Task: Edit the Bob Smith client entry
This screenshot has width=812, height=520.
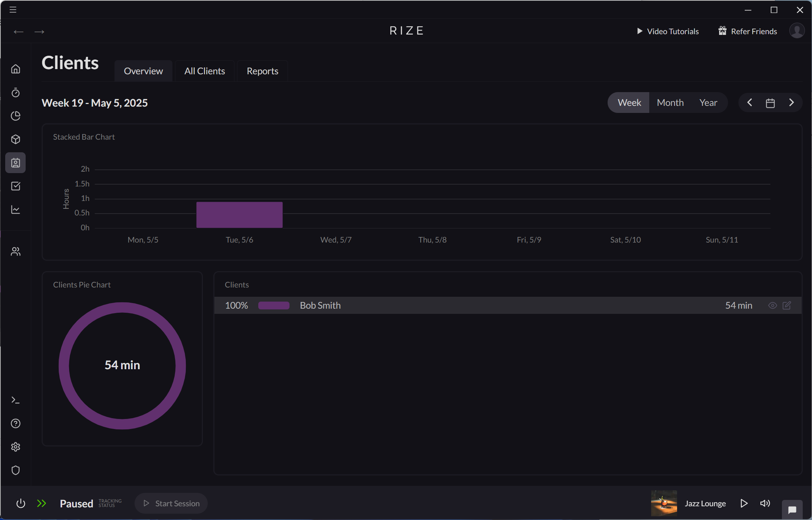Action: [787, 305]
